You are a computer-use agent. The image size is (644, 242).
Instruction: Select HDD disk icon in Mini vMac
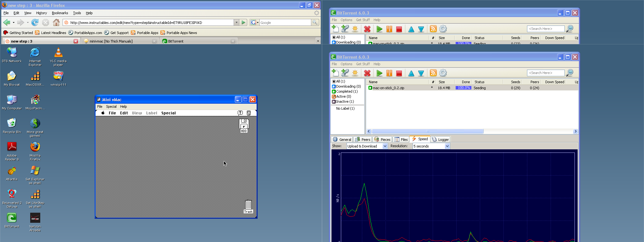(244, 126)
